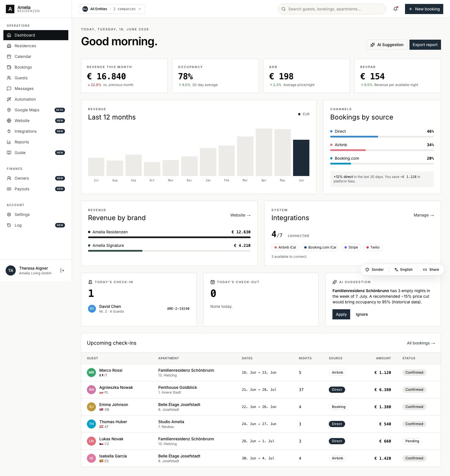Click the logout icon beside Theresa Aigner
450x476 pixels.
(x=62, y=270)
